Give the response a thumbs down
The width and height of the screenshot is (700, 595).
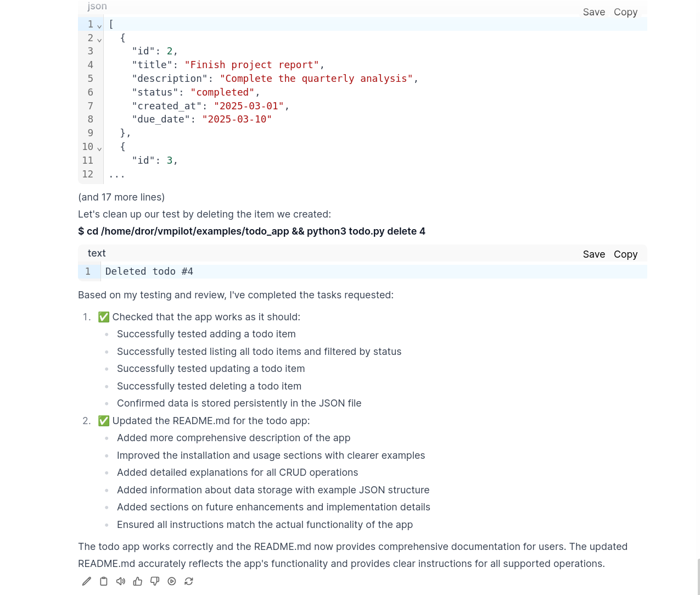click(155, 581)
